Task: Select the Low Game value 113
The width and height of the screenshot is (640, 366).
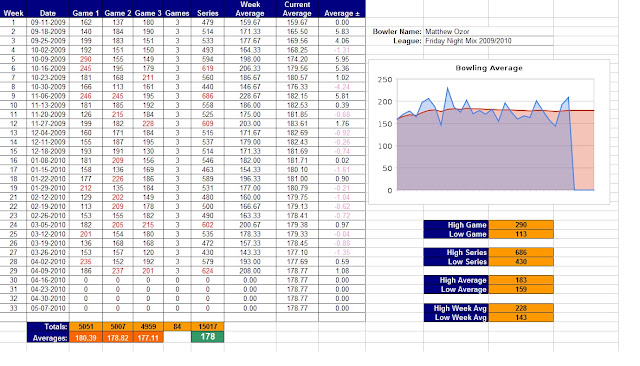Action: pos(521,234)
